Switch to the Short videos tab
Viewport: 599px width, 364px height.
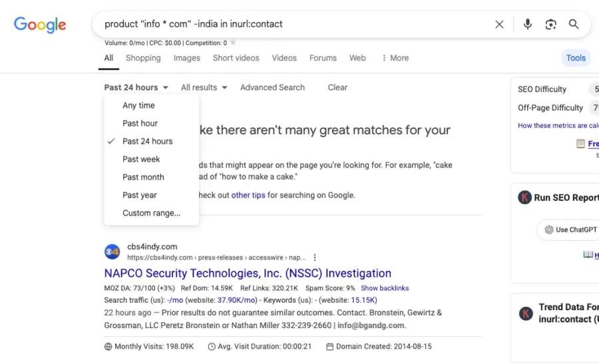[x=236, y=58]
